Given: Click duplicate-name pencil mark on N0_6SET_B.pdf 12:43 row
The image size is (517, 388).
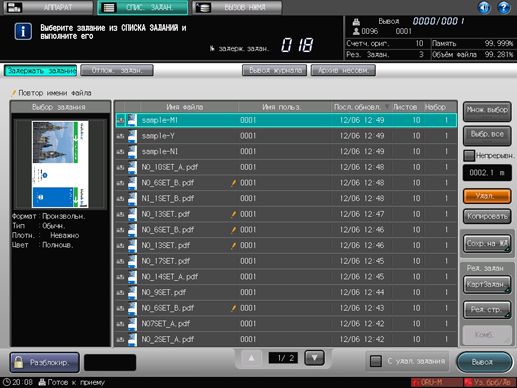Looking at the screenshot, I should (234, 308).
